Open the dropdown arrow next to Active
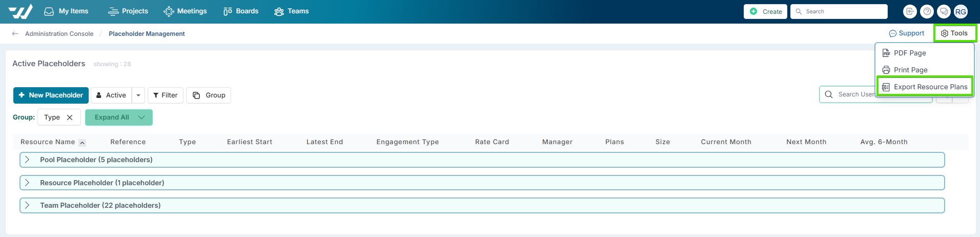Image resolution: width=980 pixels, height=237 pixels. tap(138, 95)
